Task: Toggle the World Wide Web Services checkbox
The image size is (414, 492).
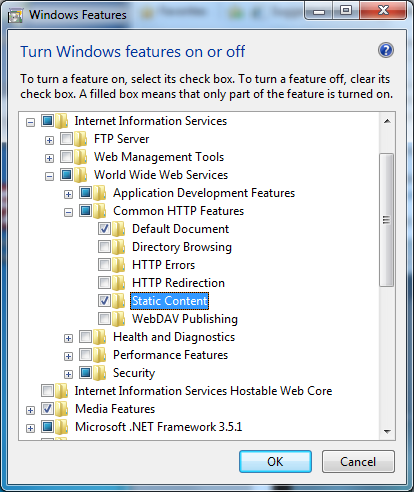Action: click(66, 174)
